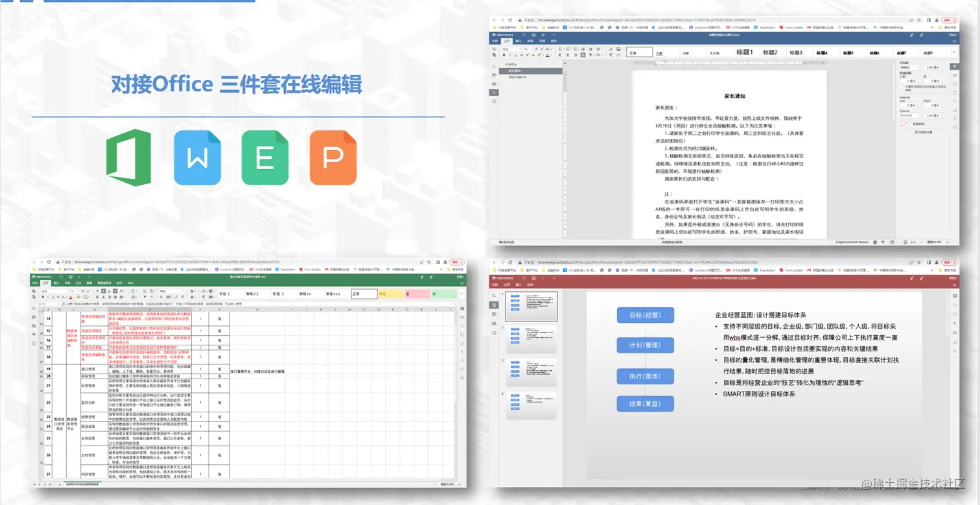Open search panel in document editor sidebar
This screenshot has width=980, height=505.
(x=494, y=66)
